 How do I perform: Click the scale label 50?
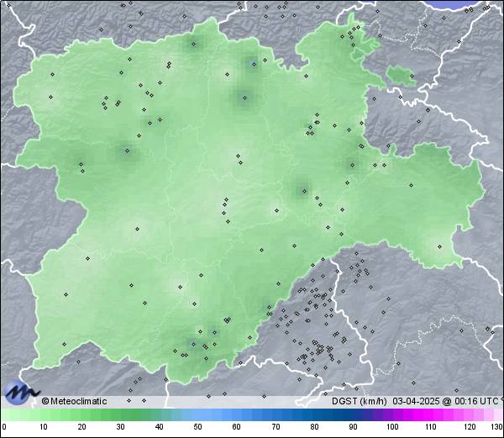pyautogui.click(x=197, y=427)
